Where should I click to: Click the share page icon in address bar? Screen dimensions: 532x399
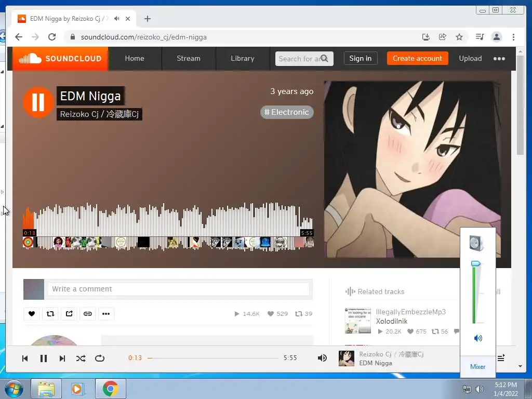443,37
